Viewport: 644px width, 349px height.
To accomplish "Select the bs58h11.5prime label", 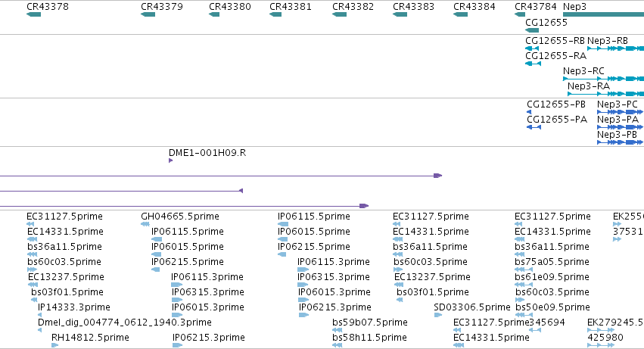I will coord(369,338).
